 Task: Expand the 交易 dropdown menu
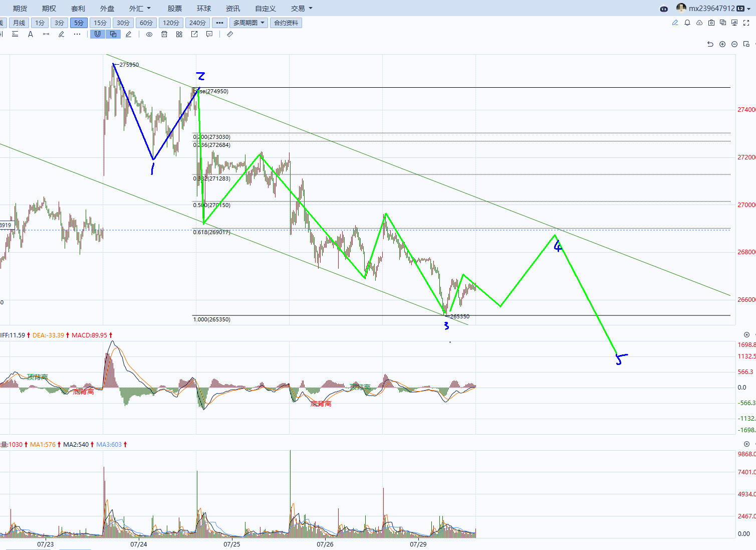coord(302,9)
